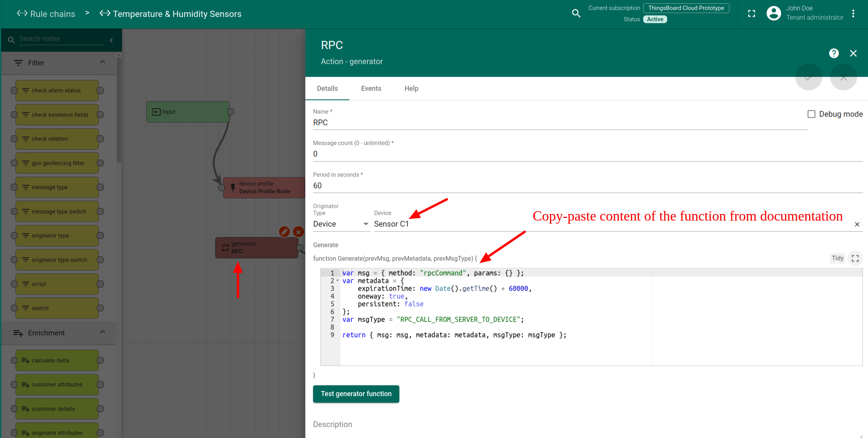
Task: Open the three-dot user menu
Action: pyautogui.click(x=853, y=14)
